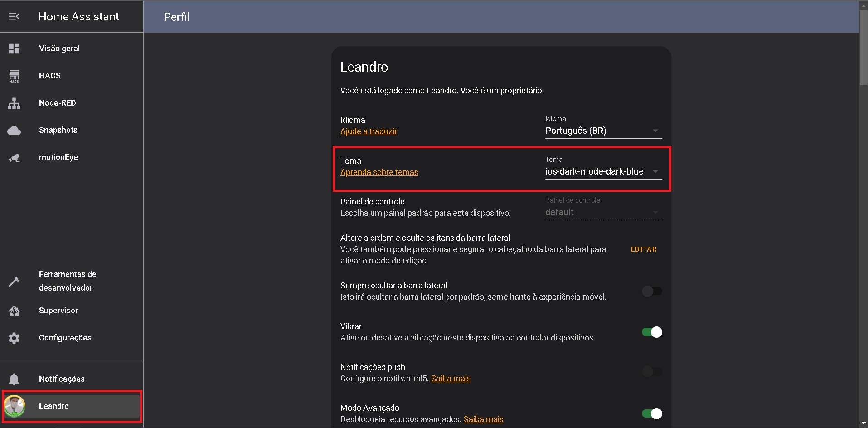
Task: Open the Leandro profile entry
Action: pyautogui.click(x=72, y=406)
